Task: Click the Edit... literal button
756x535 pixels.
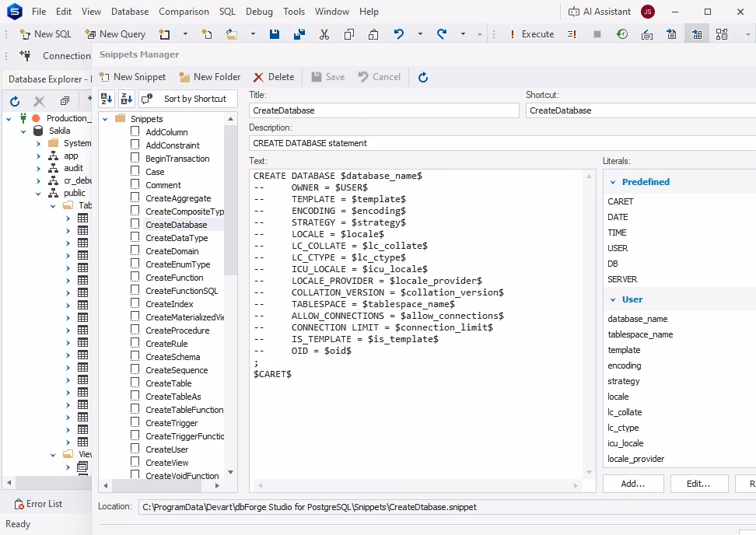Action: pyautogui.click(x=698, y=484)
